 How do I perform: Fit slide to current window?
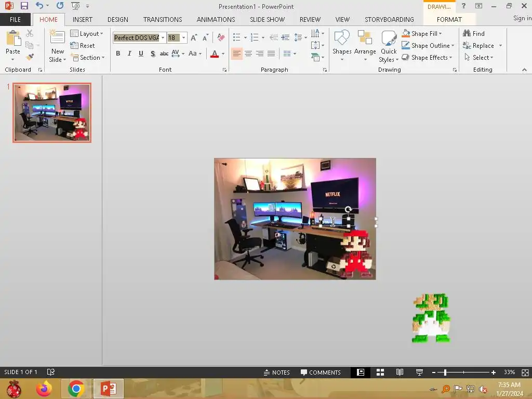(525, 373)
